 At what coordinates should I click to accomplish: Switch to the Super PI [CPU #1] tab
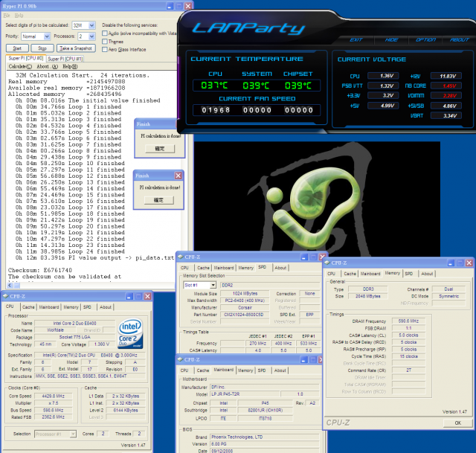pos(65,59)
